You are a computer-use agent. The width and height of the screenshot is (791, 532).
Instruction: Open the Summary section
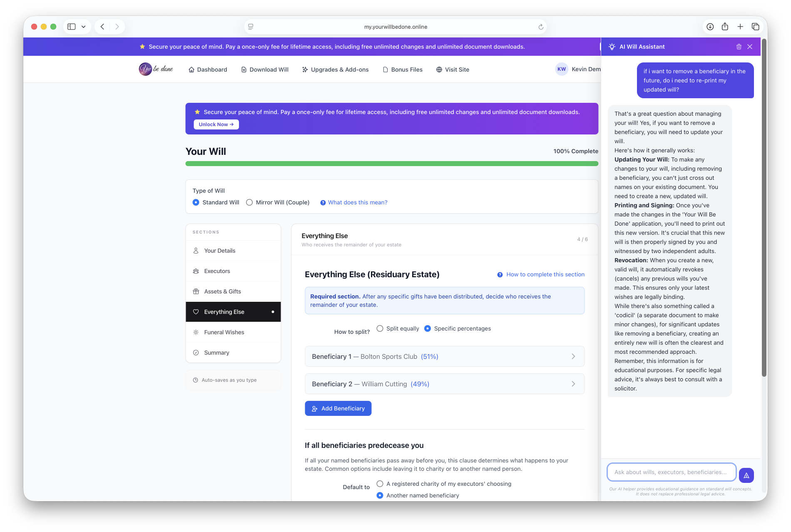coord(233,353)
